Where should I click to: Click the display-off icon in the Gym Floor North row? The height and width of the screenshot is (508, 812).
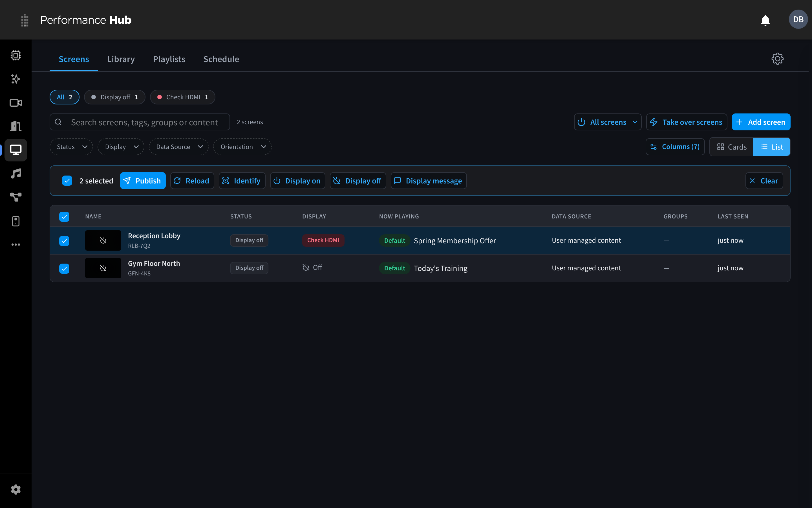(306, 268)
